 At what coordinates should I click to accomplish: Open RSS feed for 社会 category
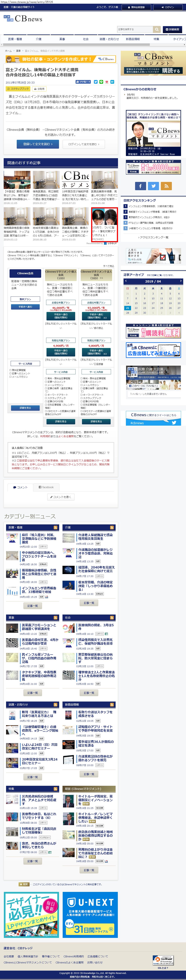[112, 617]
